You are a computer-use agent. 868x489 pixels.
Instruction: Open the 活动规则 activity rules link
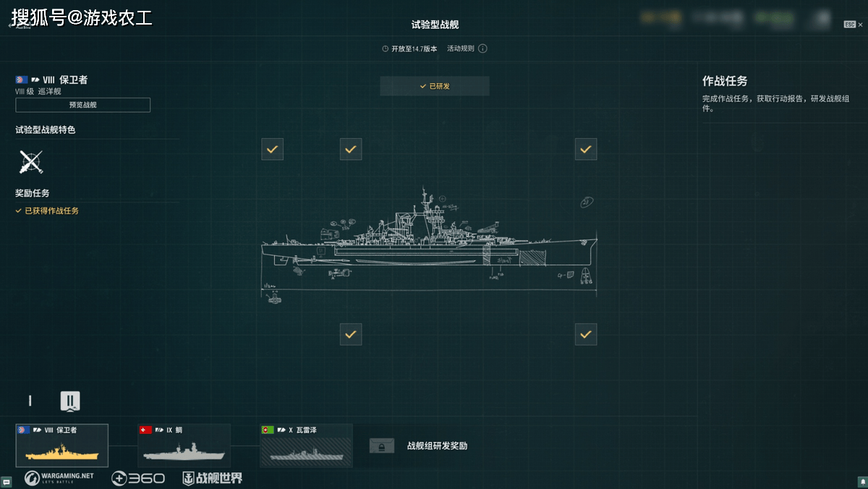[x=460, y=48]
